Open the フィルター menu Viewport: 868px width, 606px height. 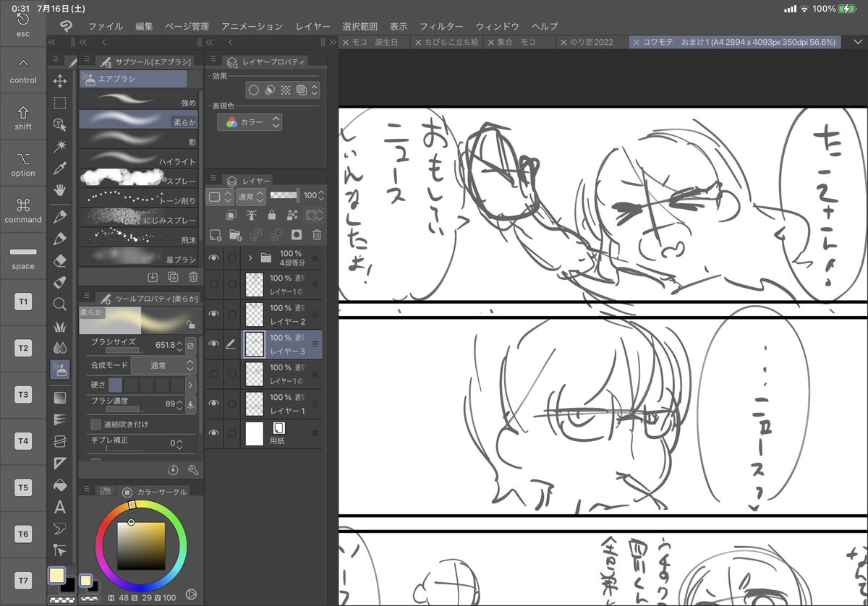coord(441,26)
